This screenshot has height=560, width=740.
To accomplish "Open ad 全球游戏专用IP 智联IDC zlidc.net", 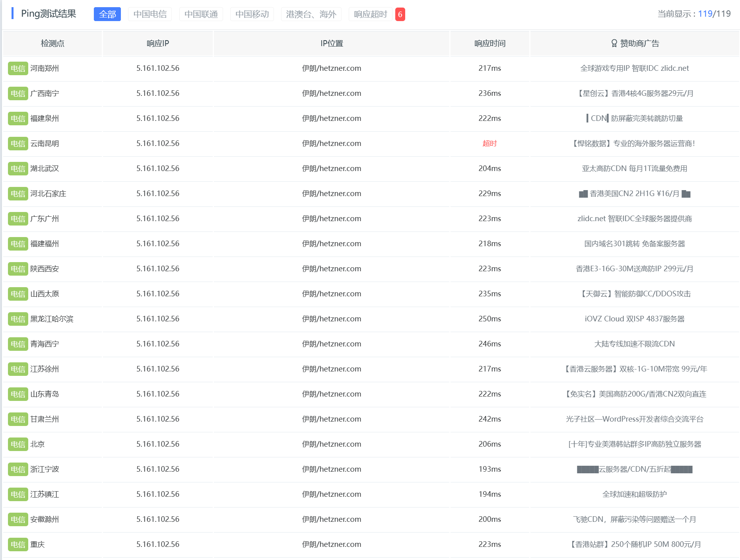I will 635,68.
